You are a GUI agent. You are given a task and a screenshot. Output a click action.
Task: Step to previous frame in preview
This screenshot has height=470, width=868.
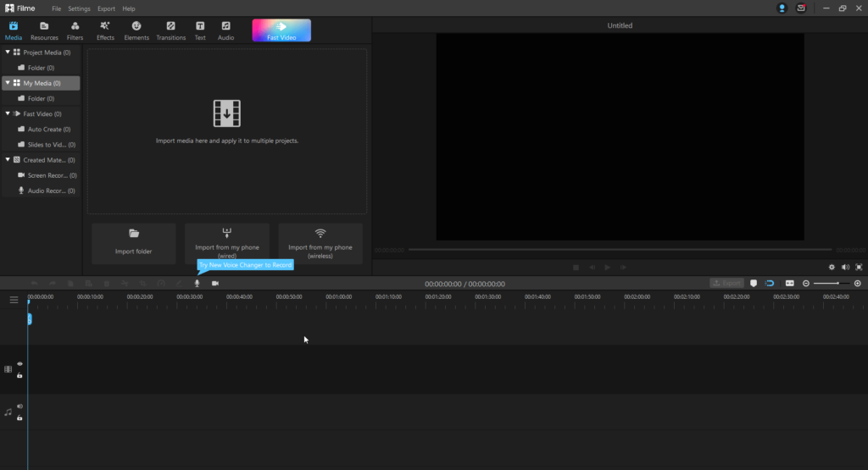(x=592, y=267)
